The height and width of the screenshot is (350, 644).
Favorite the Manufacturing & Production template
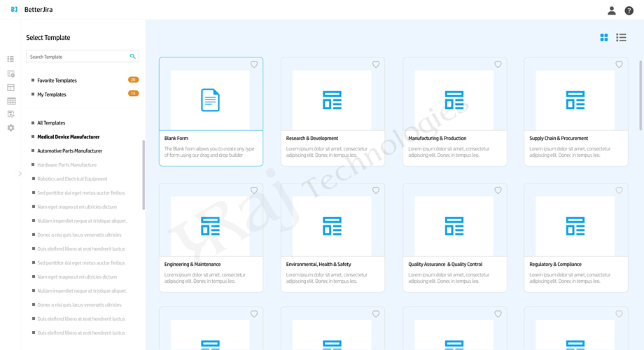point(498,64)
